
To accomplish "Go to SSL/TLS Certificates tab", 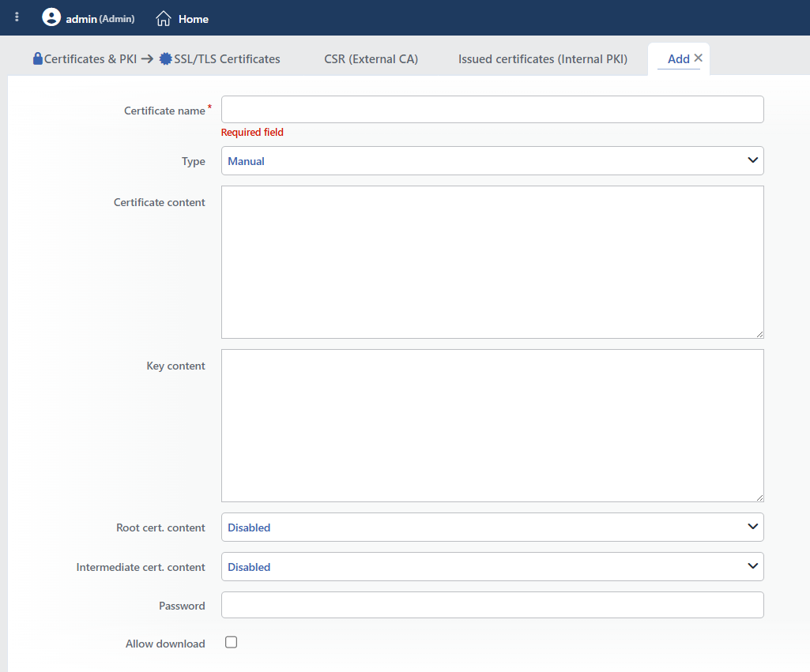I will [x=227, y=59].
